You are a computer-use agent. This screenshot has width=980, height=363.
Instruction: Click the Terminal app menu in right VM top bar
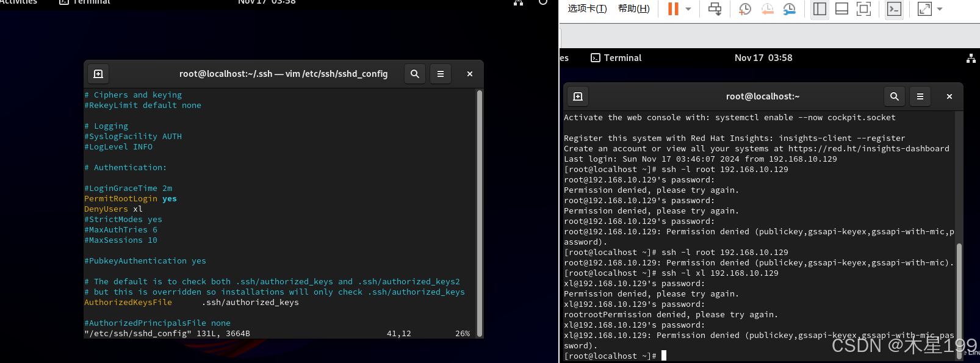click(616, 58)
